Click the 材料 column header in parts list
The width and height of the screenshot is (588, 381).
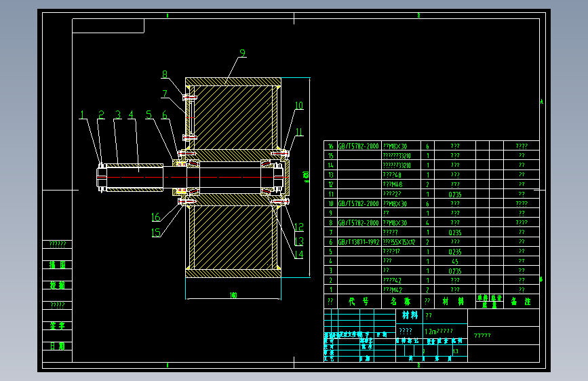pos(453,302)
